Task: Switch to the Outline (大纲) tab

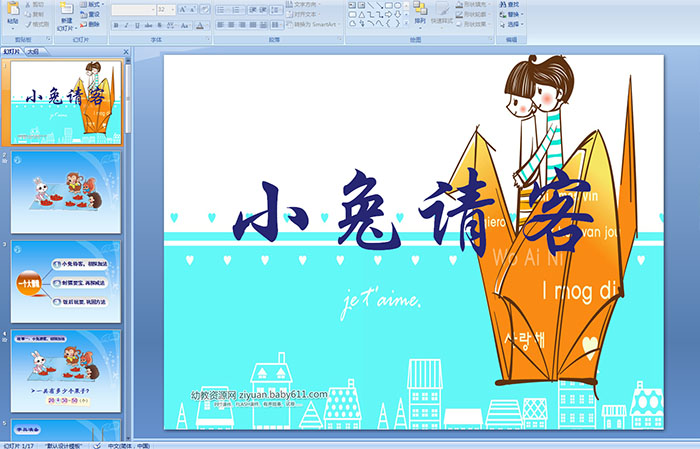Action: (32, 51)
